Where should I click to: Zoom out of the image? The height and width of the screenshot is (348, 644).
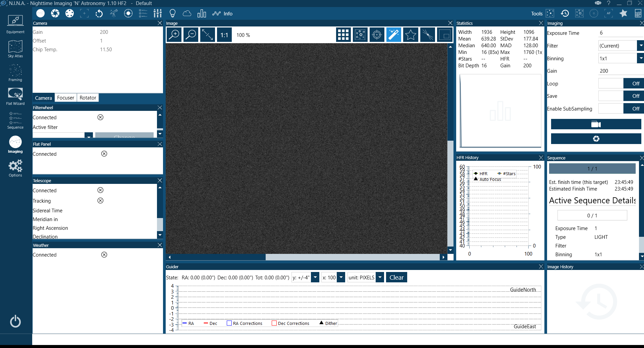pyautogui.click(x=191, y=35)
